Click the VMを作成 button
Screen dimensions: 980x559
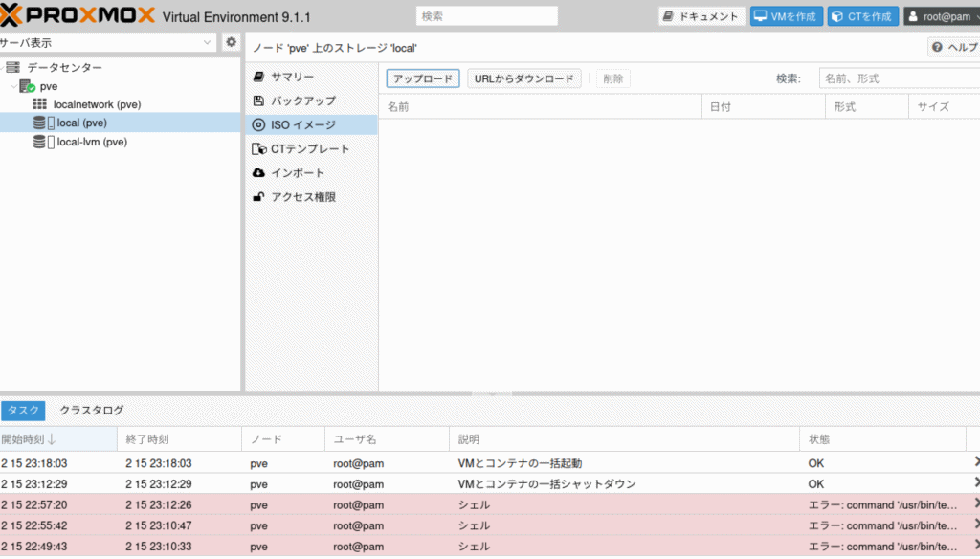pos(786,16)
